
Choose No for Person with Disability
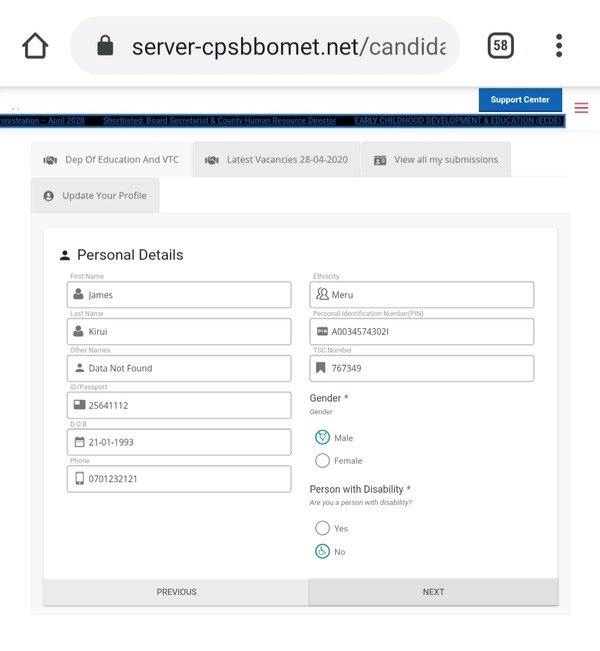pos(323,551)
